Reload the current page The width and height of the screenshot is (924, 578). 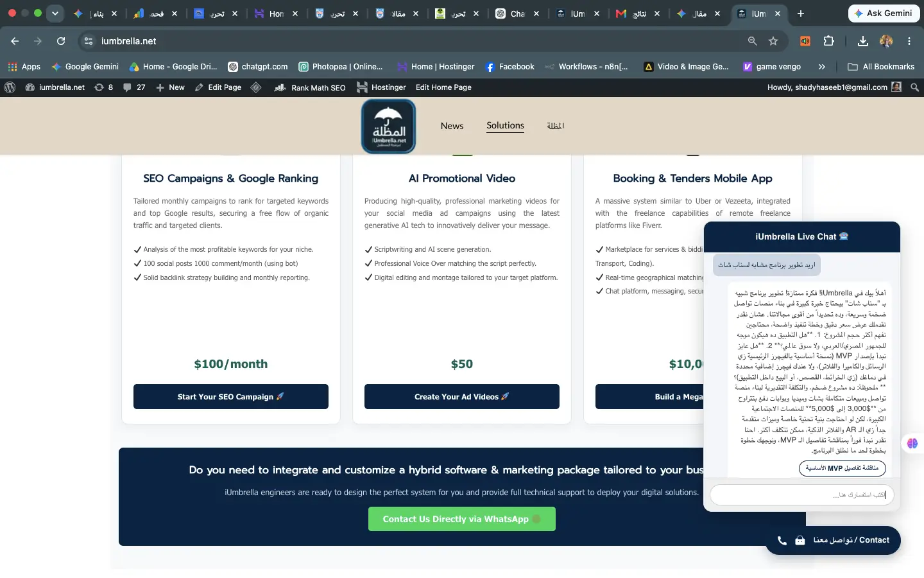tap(61, 41)
